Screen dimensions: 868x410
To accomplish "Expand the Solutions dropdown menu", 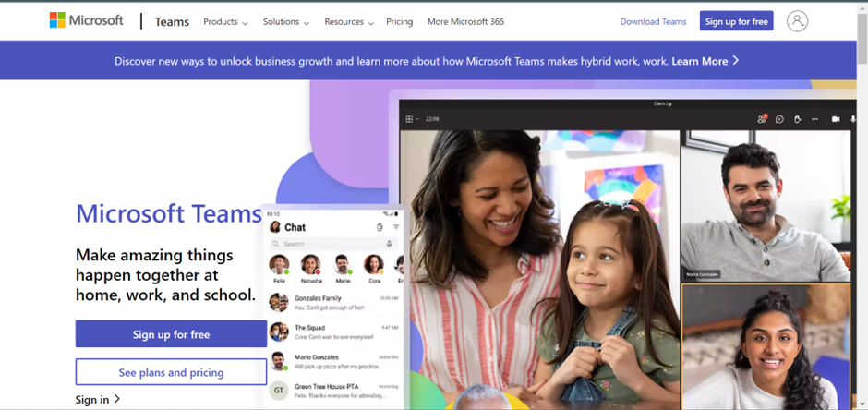I will point(286,21).
